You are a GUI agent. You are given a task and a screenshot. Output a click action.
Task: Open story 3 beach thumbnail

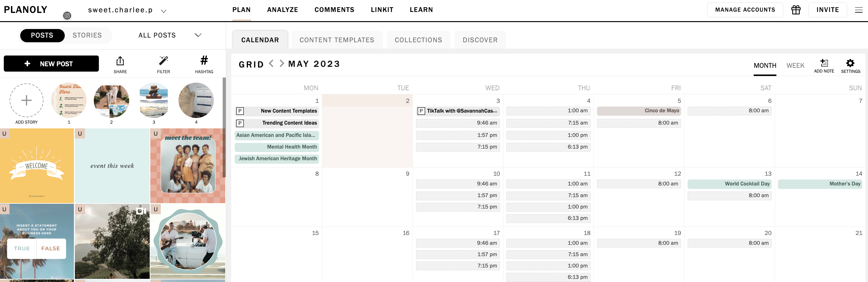point(154,100)
